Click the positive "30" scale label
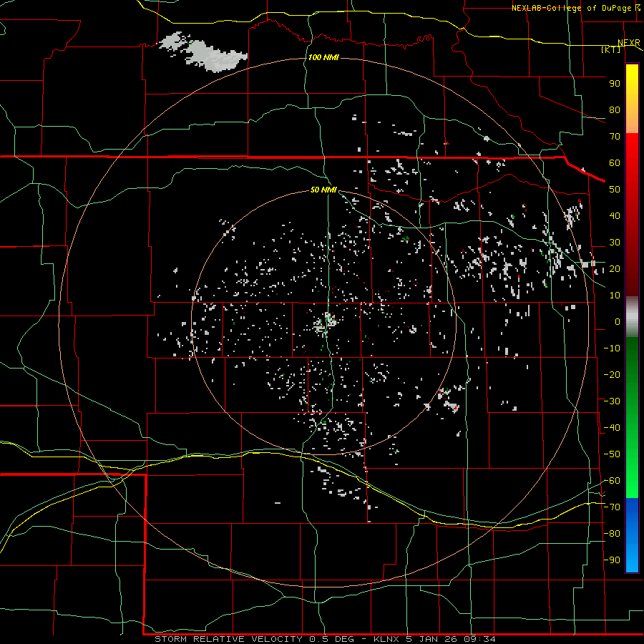 coord(615,243)
